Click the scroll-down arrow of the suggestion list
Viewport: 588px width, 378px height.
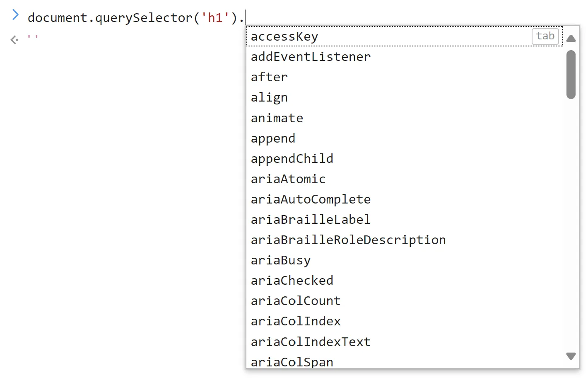[x=571, y=356]
